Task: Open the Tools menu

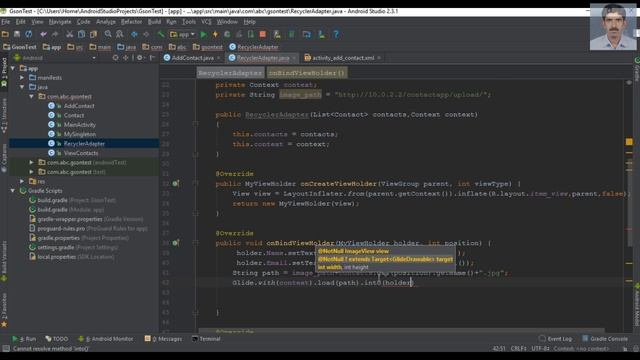Action: (x=189, y=22)
